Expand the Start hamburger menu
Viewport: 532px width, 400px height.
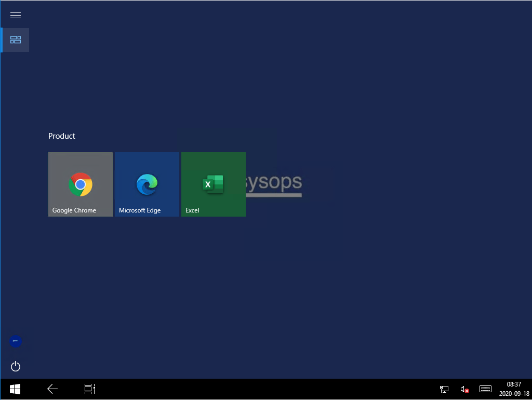point(15,15)
